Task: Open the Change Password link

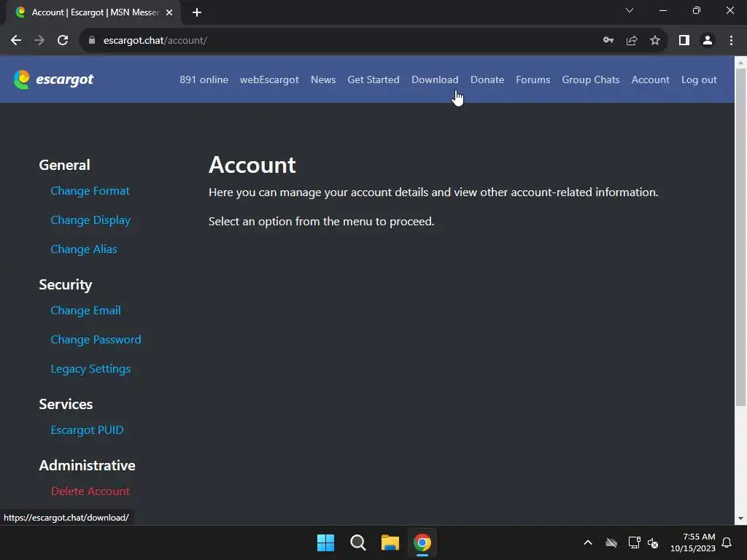Action: pos(96,340)
